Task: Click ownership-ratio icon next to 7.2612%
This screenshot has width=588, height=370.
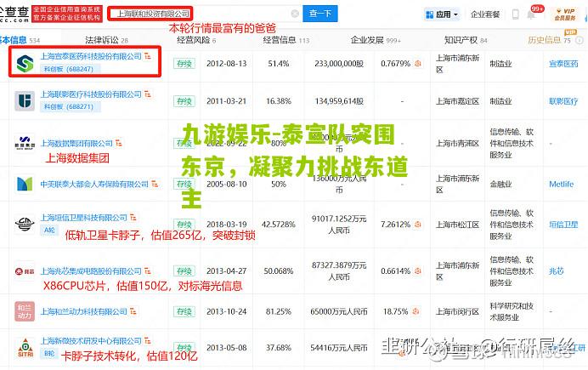Action: point(418,225)
